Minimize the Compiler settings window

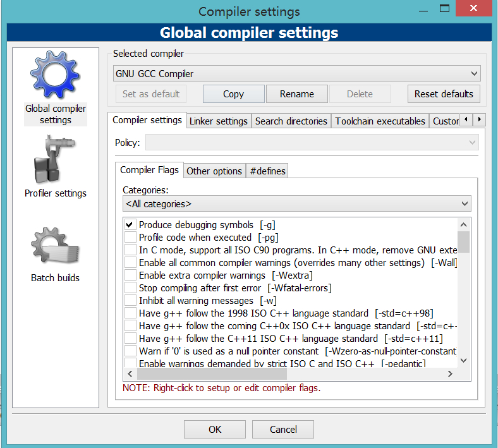[x=423, y=11]
